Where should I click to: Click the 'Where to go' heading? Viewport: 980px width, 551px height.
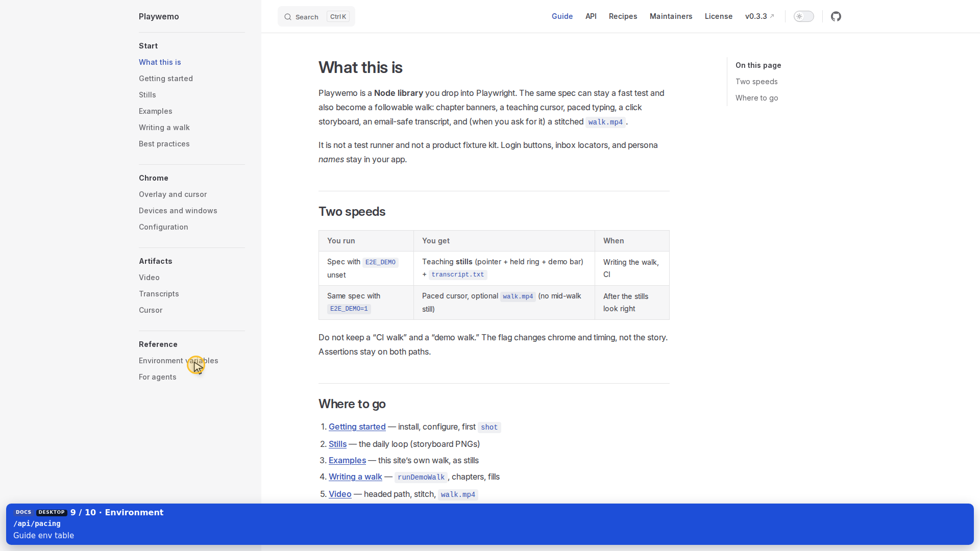(x=352, y=404)
